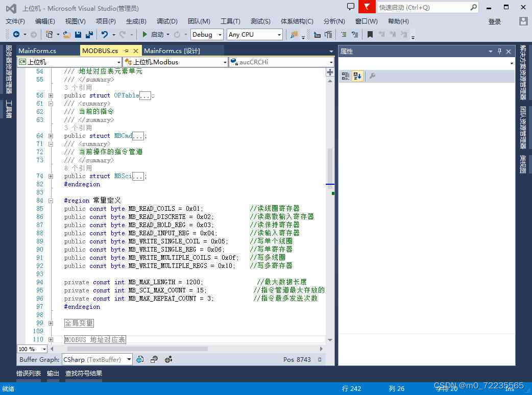Click first Buffer Graph toolbar icon
The image size is (532, 395).
[x=140, y=359]
